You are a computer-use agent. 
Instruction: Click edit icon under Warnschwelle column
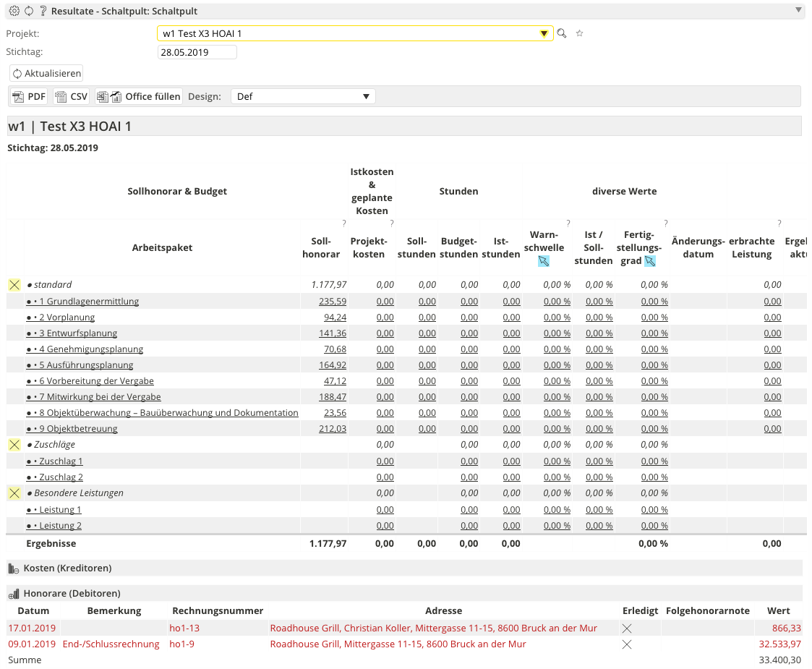pos(544,261)
